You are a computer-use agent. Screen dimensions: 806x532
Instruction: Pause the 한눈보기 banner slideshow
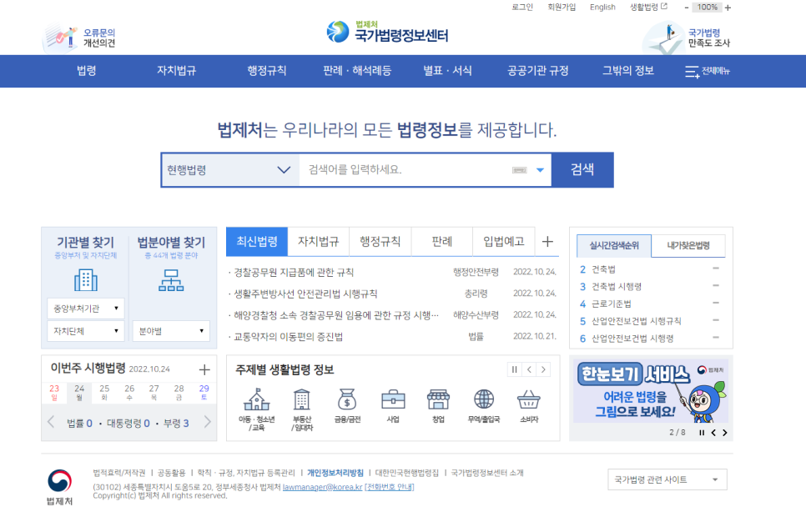click(702, 433)
